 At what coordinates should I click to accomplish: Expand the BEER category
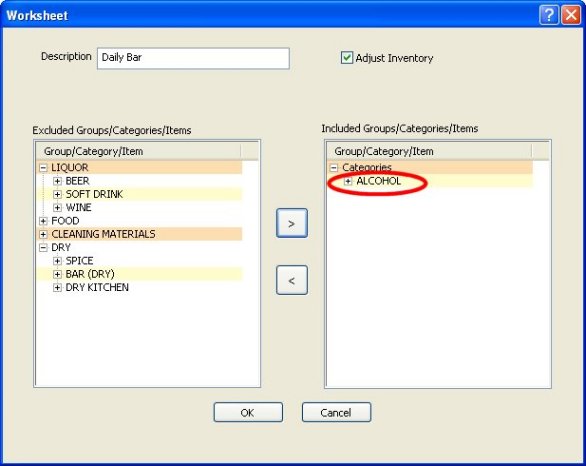point(57,181)
